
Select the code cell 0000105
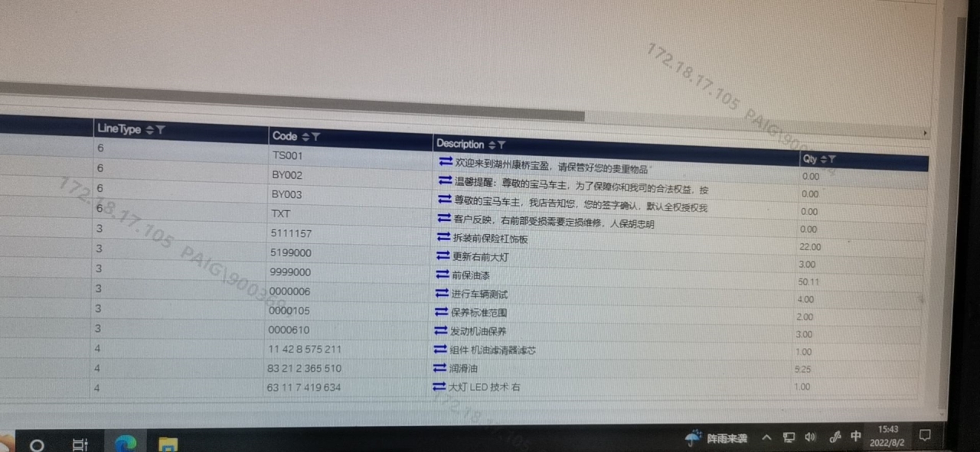(x=289, y=311)
